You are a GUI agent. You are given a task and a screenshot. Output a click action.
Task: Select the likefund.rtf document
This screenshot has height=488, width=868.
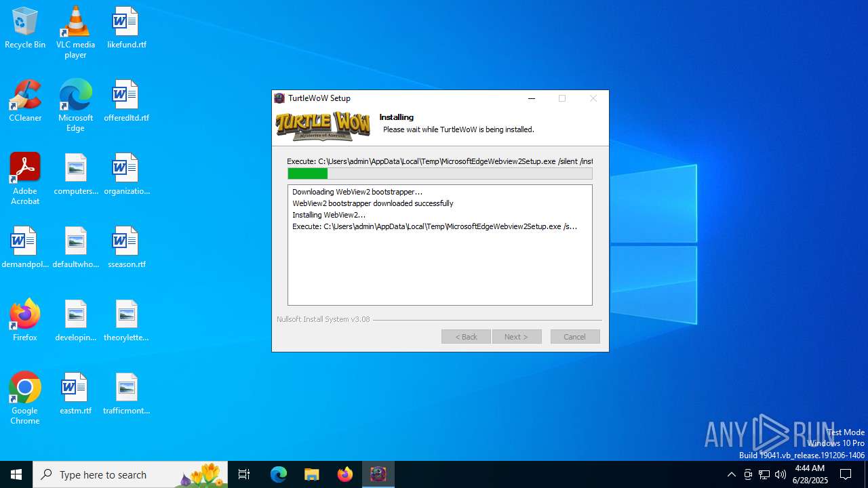point(126,28)
